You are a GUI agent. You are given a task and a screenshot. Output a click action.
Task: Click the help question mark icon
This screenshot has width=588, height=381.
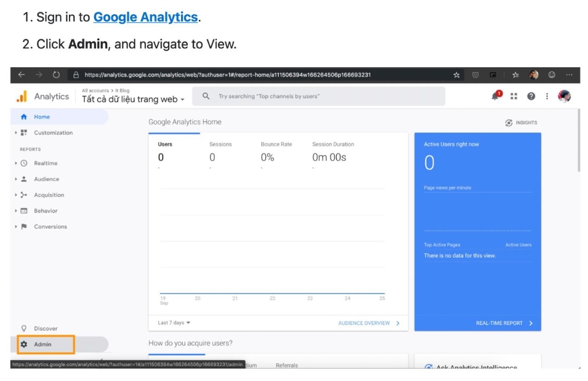[x=531, y=96]
